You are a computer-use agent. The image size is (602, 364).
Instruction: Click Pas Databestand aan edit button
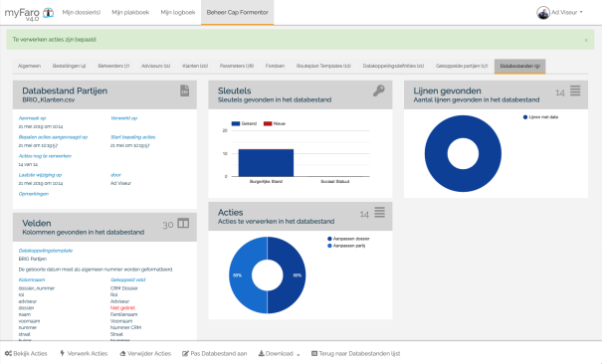(x=214, y=354)
